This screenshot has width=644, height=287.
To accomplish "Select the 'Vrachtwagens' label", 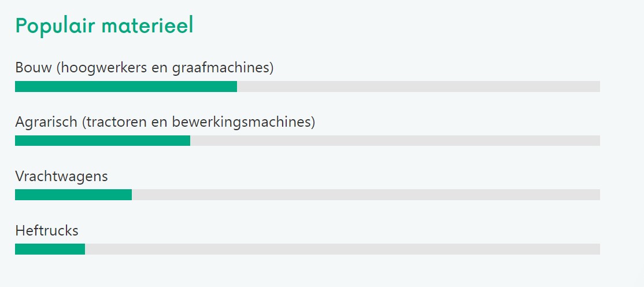I will (x=61, y=176).
